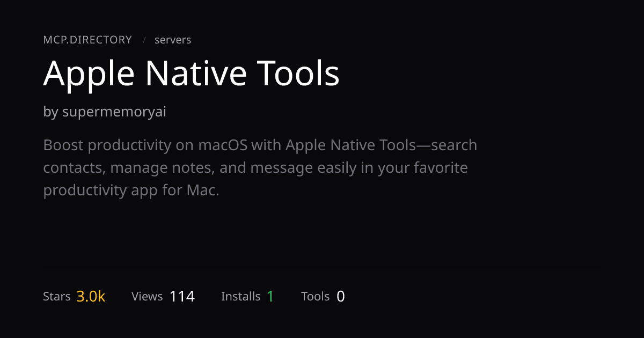Select the Stars label

point(57,296)
